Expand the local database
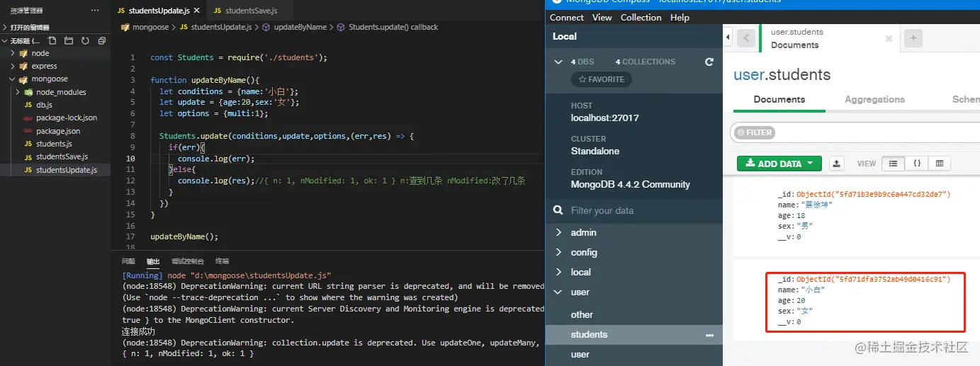 (558, 272)
